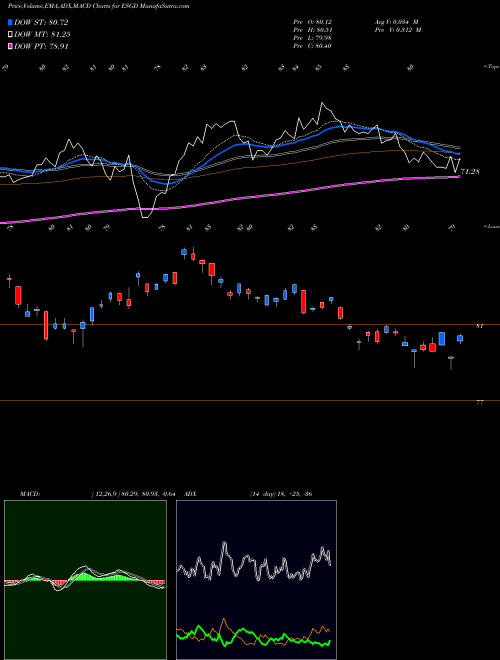Select the 'DOW ST: 80.72' legend text

point(41,22)
